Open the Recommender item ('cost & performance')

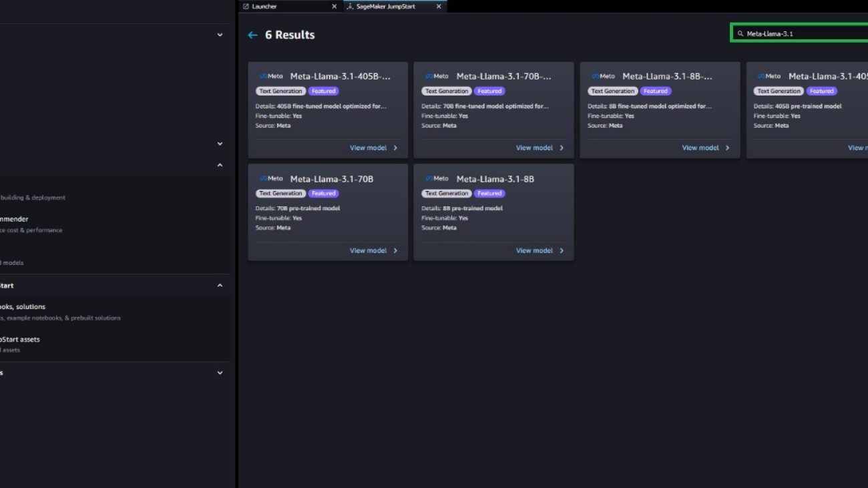tap(31, 224)
